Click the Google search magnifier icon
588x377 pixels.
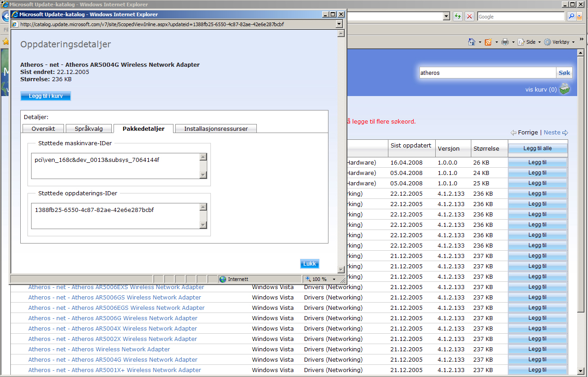571,16
